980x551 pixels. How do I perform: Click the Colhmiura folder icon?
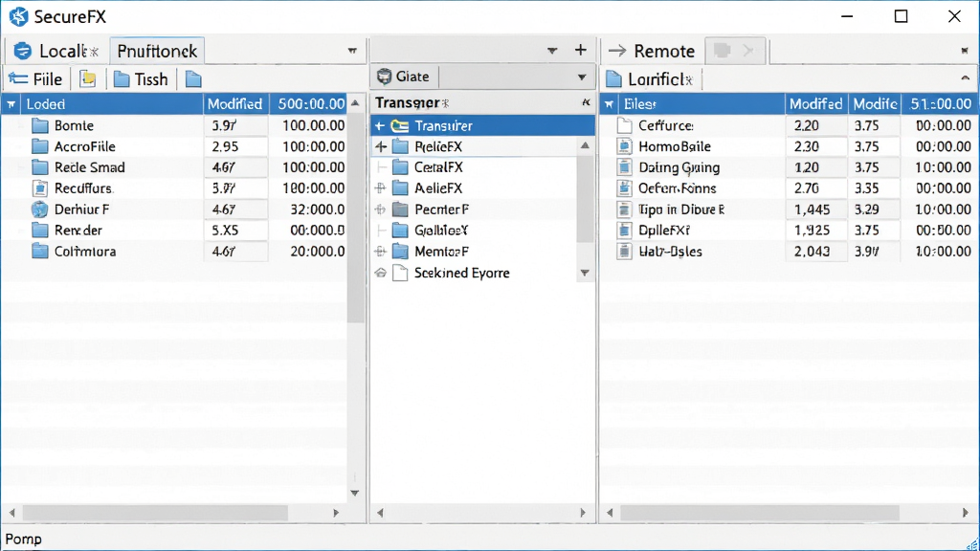pos(40,252)
